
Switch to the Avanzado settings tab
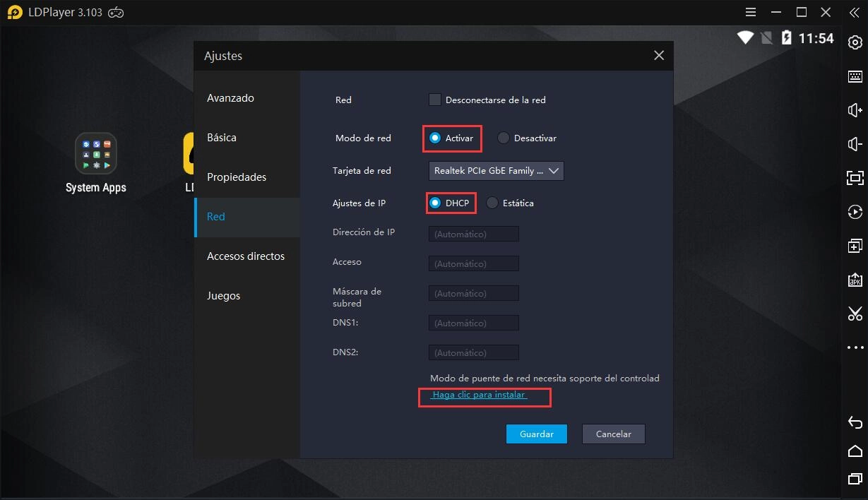(x=230, y=98)
